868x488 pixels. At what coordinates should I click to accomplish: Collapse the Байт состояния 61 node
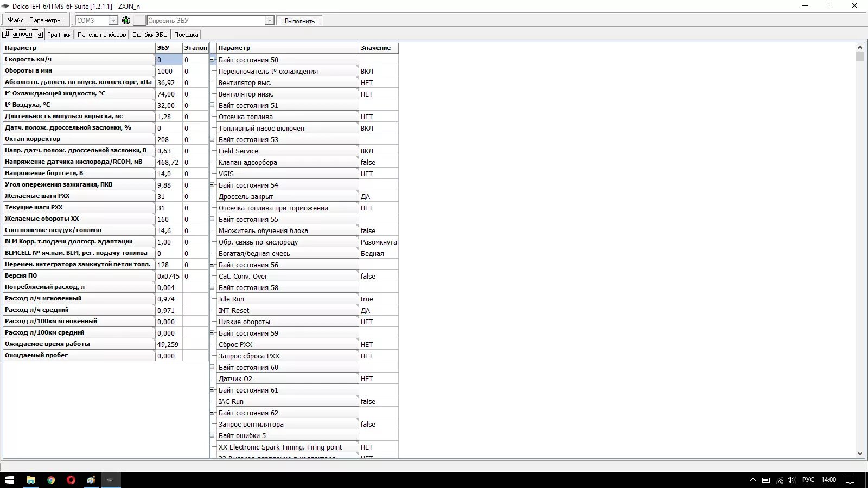[x=213, y=390]
